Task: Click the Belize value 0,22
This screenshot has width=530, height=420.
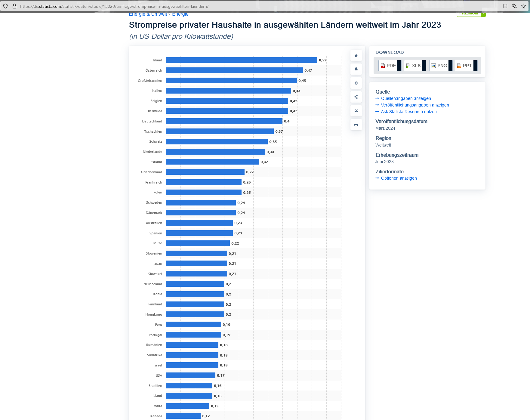Action: click(235, 243)
